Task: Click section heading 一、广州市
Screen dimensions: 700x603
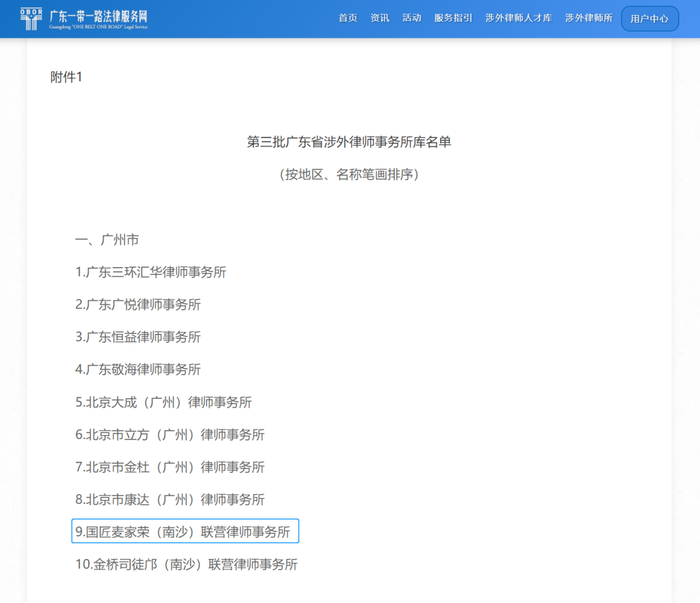Action: tap(107, 240)
